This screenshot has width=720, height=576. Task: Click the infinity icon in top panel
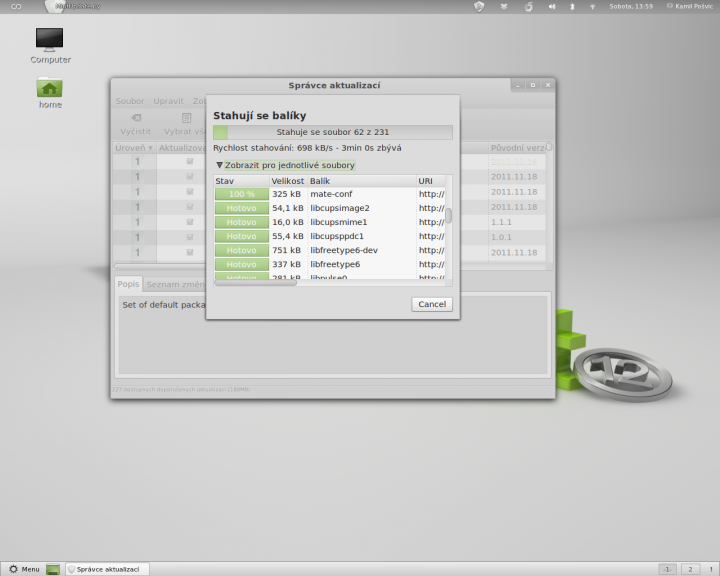pyautogui.click(x=16, y=6)
